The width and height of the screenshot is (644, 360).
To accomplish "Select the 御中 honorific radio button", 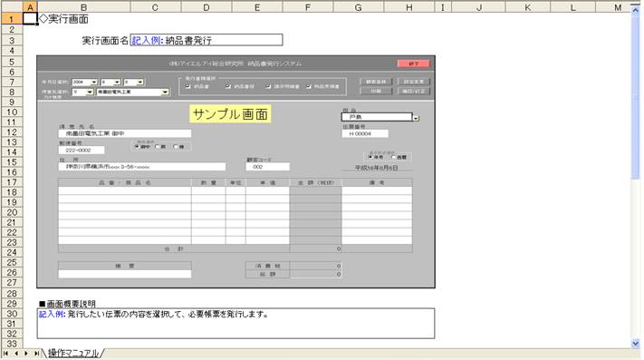I will pos(137,147).
